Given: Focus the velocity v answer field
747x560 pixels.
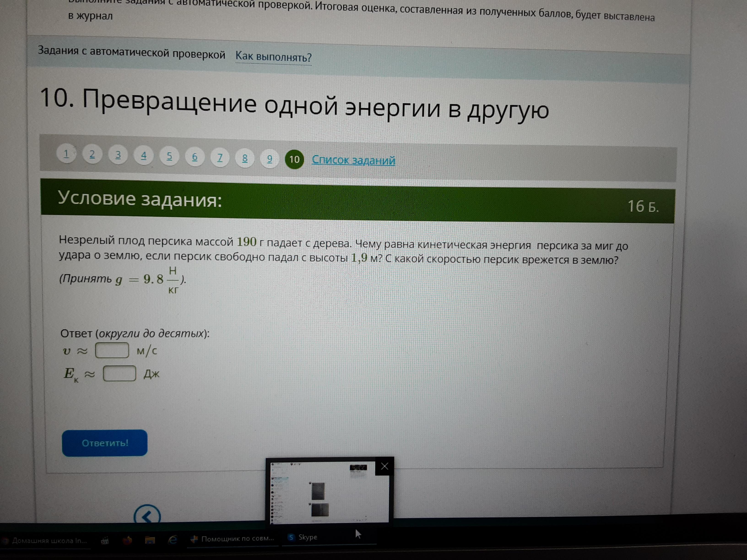Looking at the screenshot, I should [x=112, y=350].
